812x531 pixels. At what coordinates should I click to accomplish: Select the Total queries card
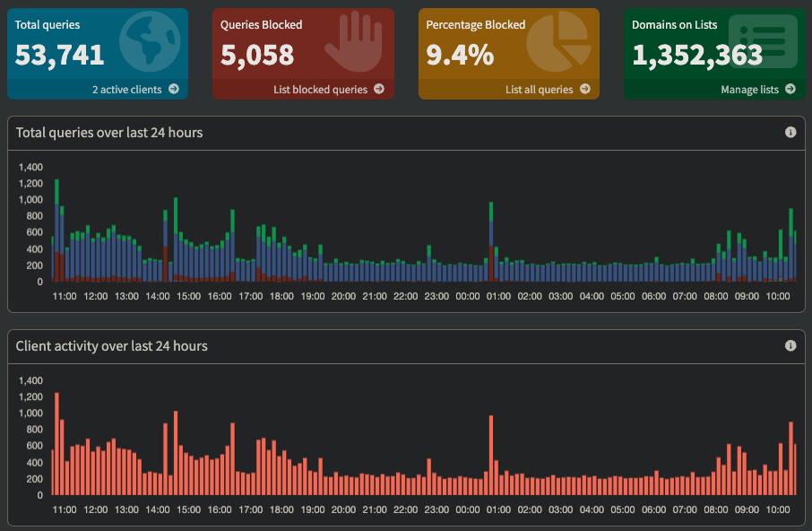click(97, 49)
